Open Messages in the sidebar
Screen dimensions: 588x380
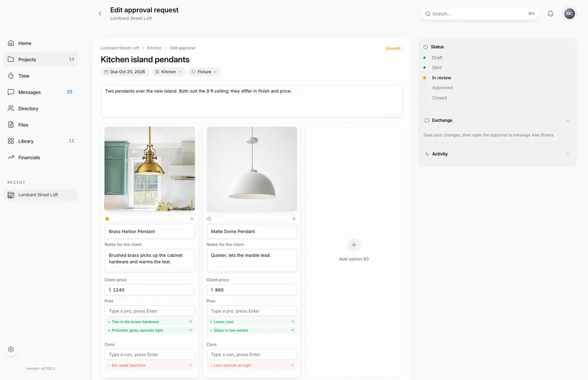click(x=41, y=92)
